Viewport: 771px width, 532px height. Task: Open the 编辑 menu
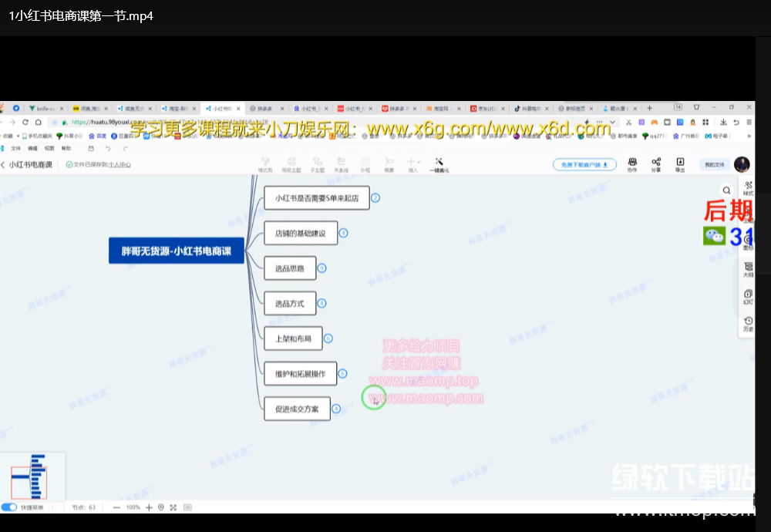32,148
